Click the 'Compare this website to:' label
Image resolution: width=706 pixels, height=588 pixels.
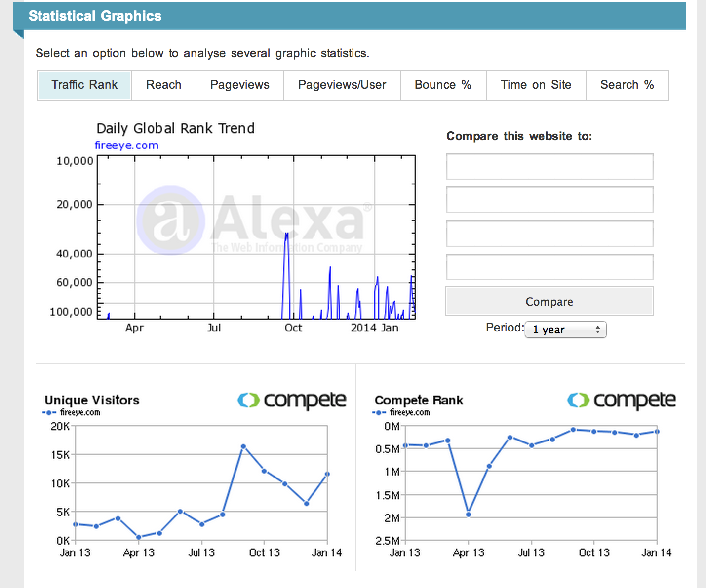(x=519, y=136)
